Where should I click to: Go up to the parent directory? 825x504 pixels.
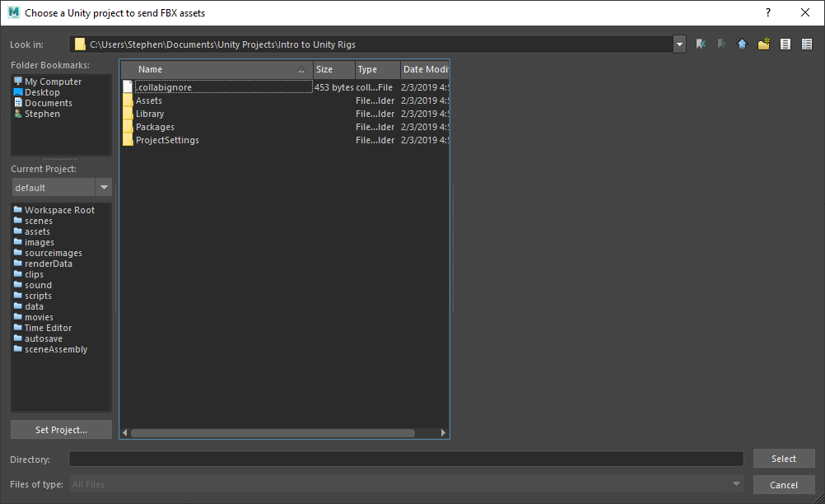(742, 44)
